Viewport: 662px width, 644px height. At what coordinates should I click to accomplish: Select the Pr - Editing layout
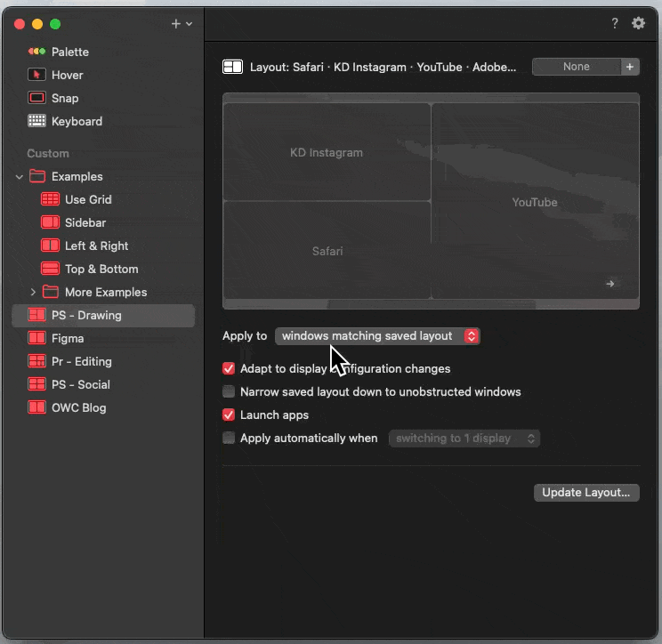tap(81, 361)
